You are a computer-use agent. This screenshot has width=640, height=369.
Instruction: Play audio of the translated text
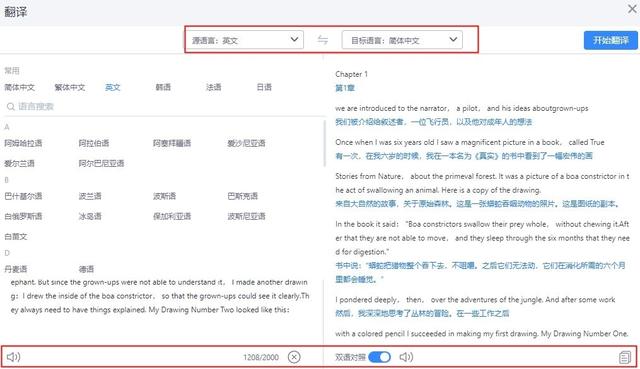pyautogui.click(x=406, y=357)
